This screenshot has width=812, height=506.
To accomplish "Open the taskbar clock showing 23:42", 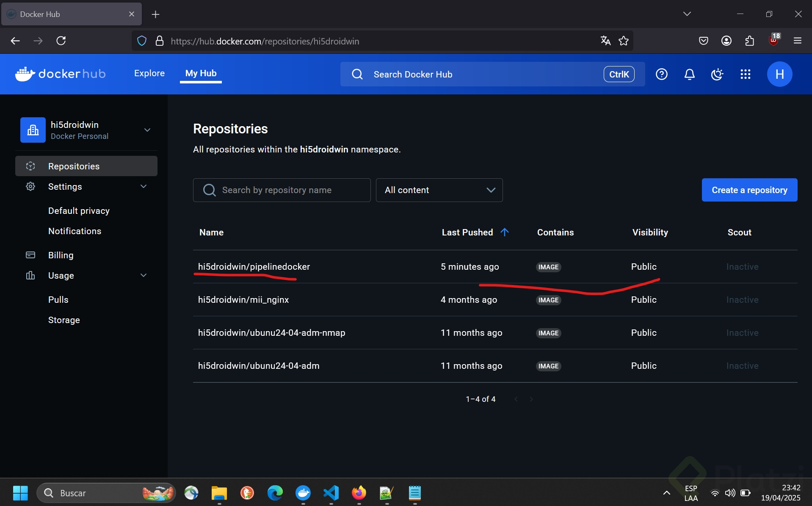I will click(781, 493).
